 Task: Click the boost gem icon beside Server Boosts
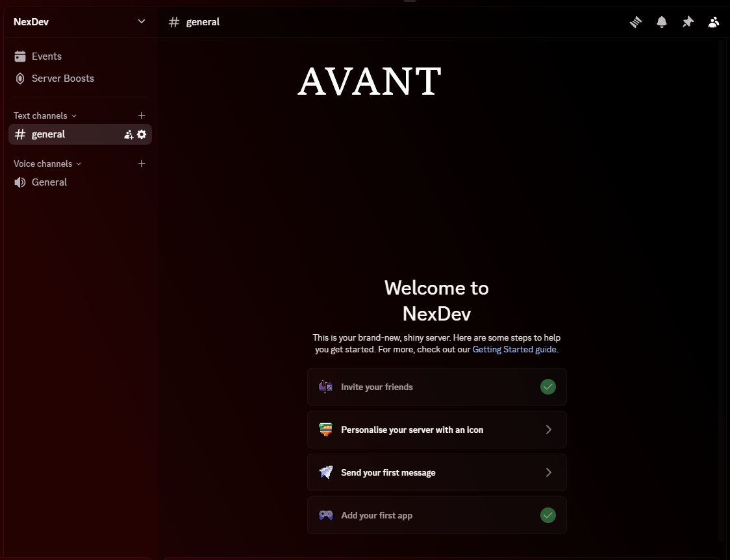20,79
